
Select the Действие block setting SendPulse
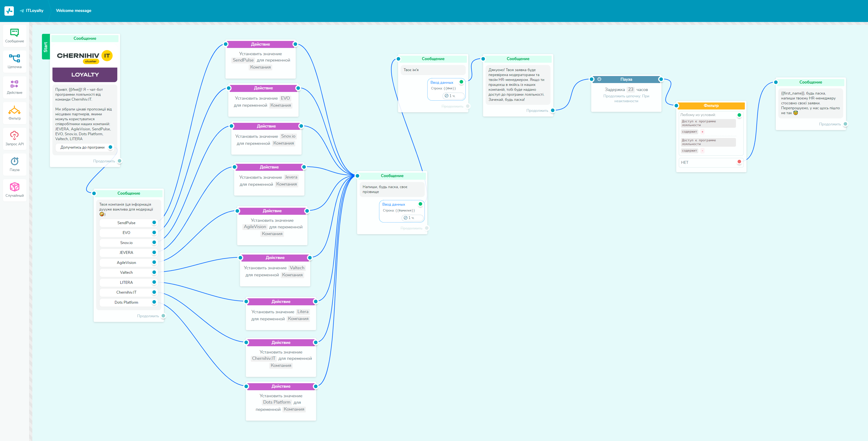pos(260,60)
